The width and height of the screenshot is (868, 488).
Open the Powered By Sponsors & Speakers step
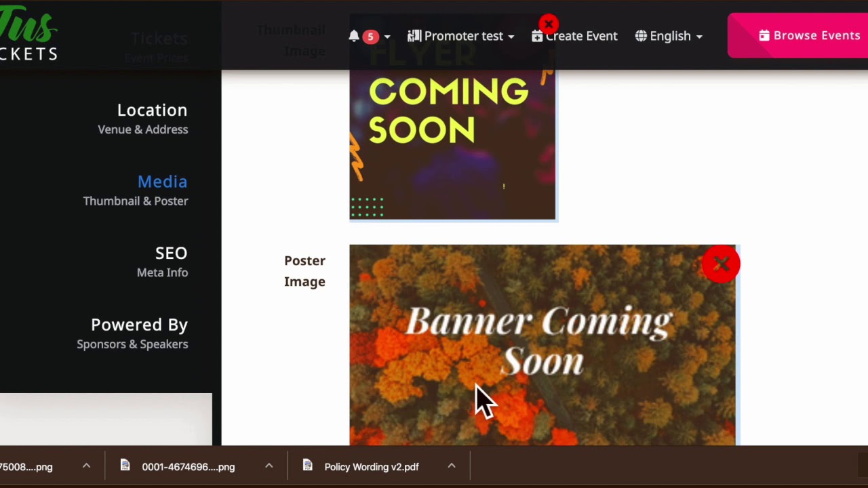point(133,333)
